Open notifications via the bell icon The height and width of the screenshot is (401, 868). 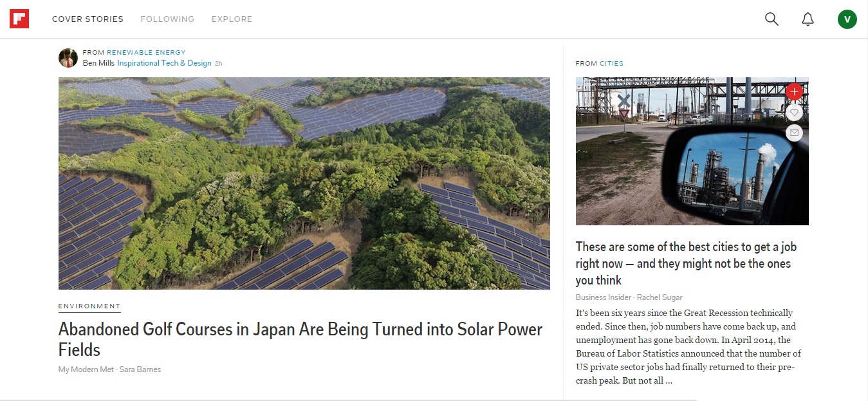(808, 19)
